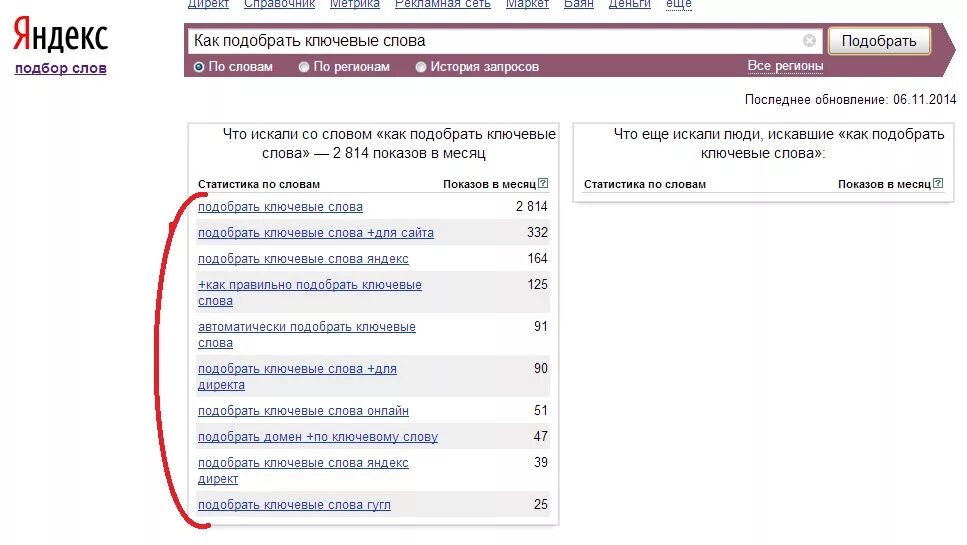Viewport: 967px width, 545px height.
Task: Open the Все регионы region selector
Action: tap(785, 65)
